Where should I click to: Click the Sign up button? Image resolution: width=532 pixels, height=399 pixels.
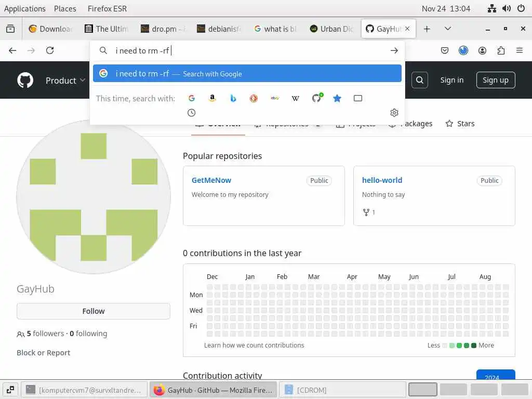pos(495,80)
